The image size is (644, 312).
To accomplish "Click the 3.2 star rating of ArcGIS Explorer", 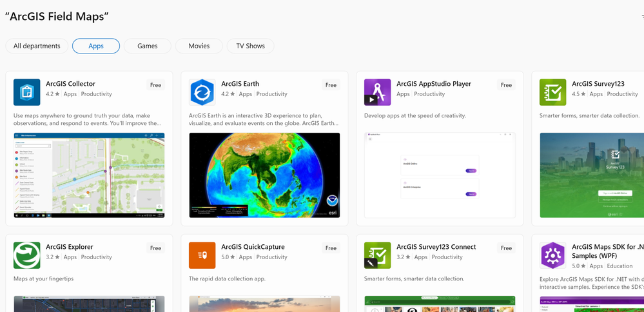I will [53, 257].
